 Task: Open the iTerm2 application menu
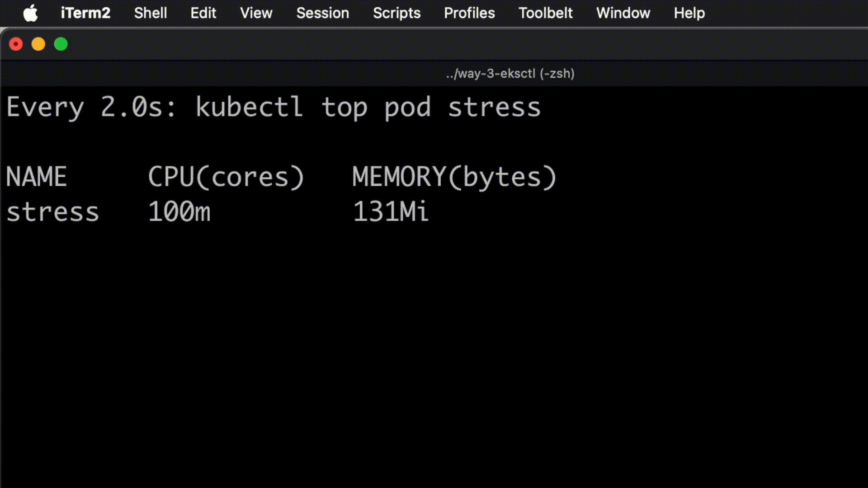85,13
